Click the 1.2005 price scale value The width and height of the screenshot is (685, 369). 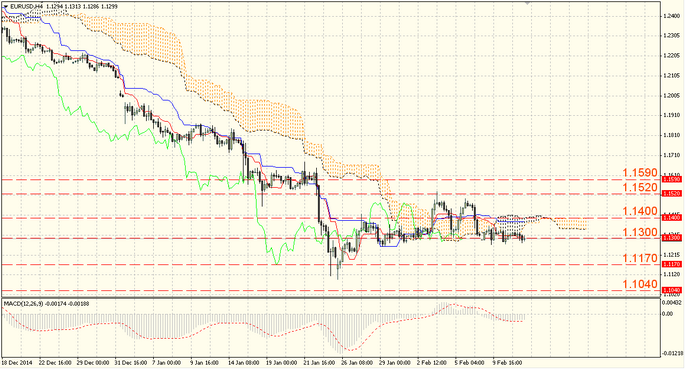pyautogui.click(x=672, y=96)
